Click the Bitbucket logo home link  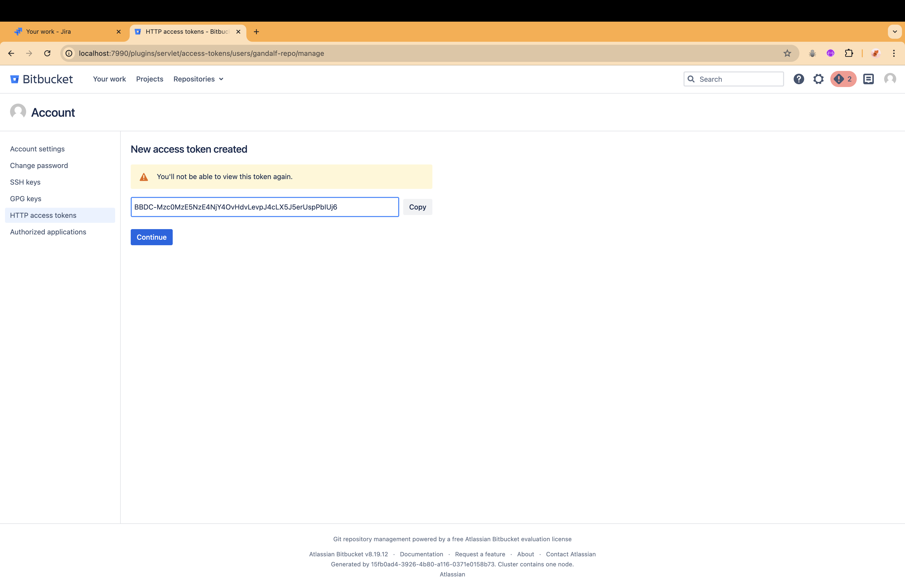click(x=41, y=79)
